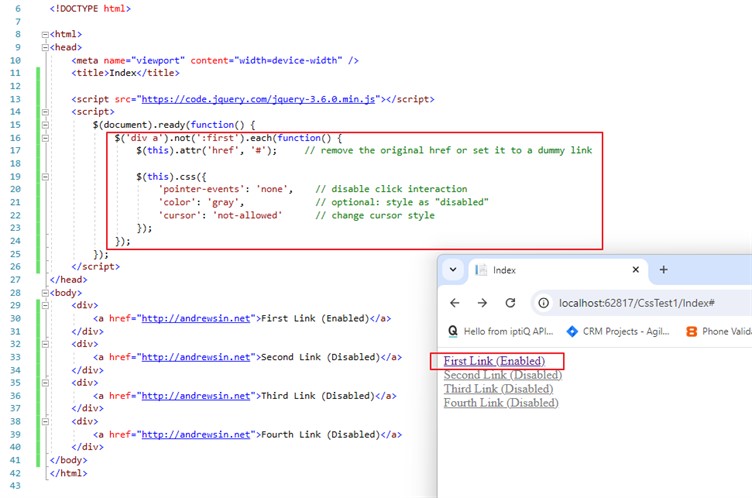Close the Index browser tab

(x=635, y=270)
